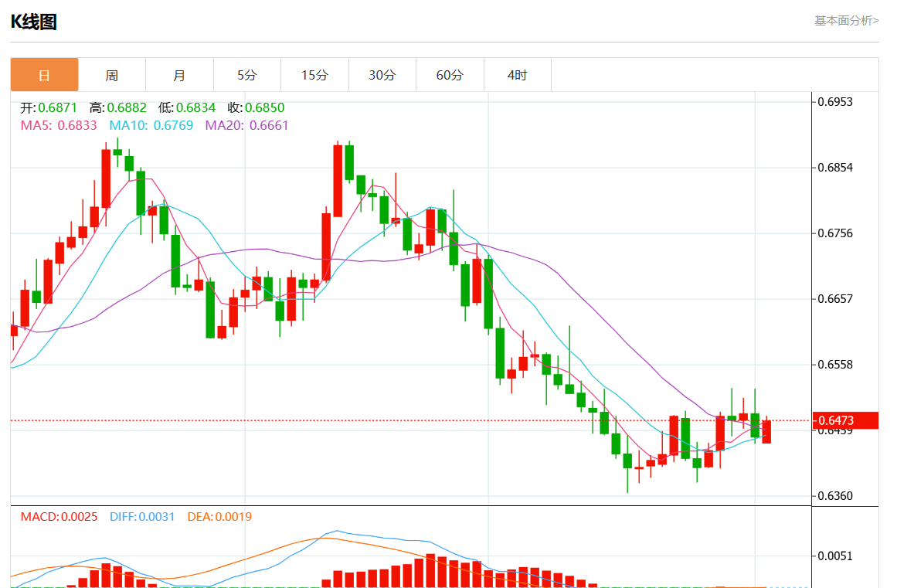This screenshot has height=588, width=897.
Task: Click the 0.6360 price axis label
Action: tap(835, 496)
